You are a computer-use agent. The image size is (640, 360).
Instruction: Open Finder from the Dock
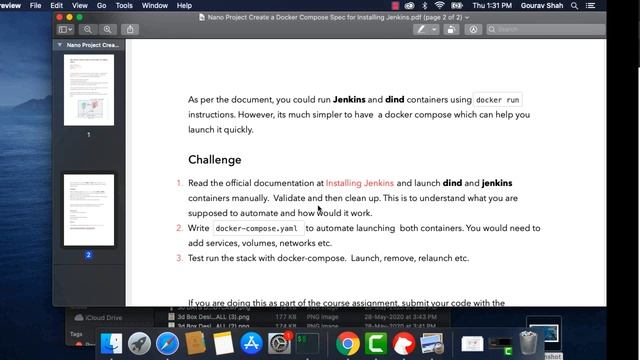tap(111, 343)
